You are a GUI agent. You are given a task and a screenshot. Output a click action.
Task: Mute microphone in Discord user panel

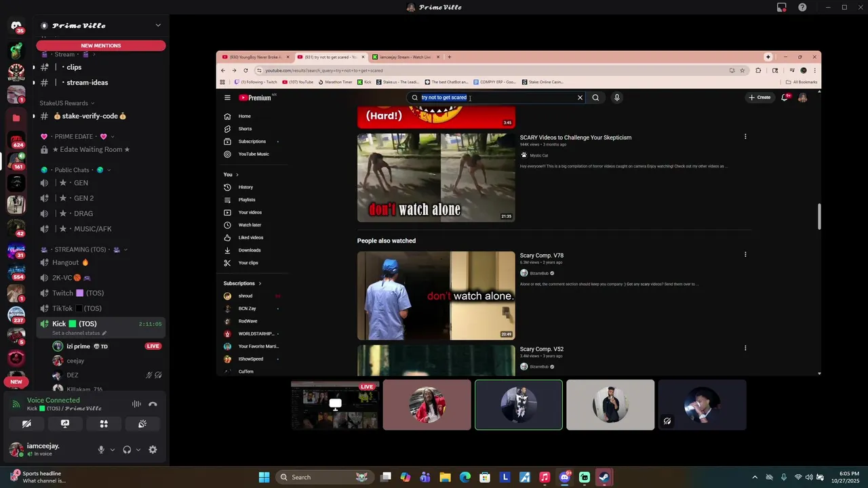[x=101, y=449]
